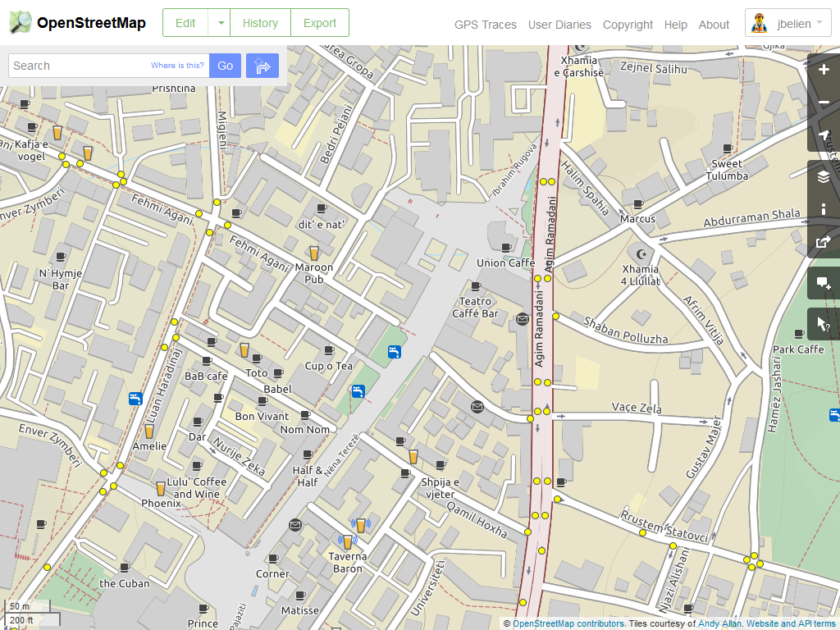Open the map key info icon
Viewport: 840px width, 630px height.
(x=824, y=209)
